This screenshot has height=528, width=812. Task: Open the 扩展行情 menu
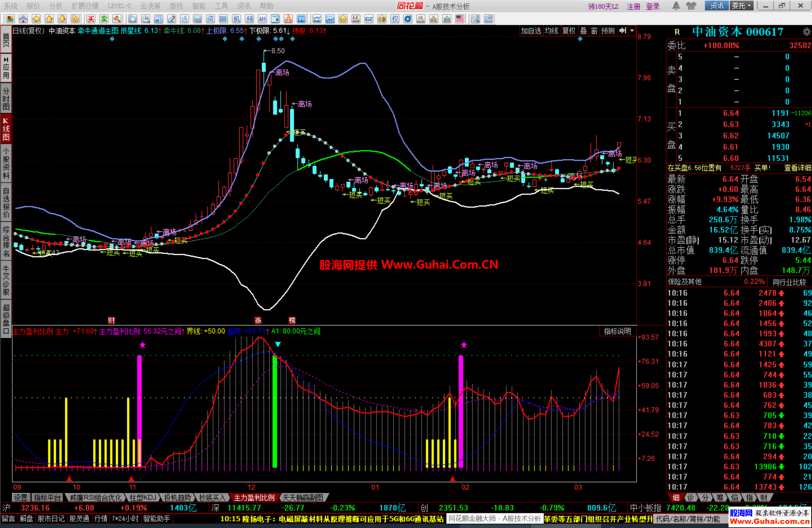click(x=85, y=6)
